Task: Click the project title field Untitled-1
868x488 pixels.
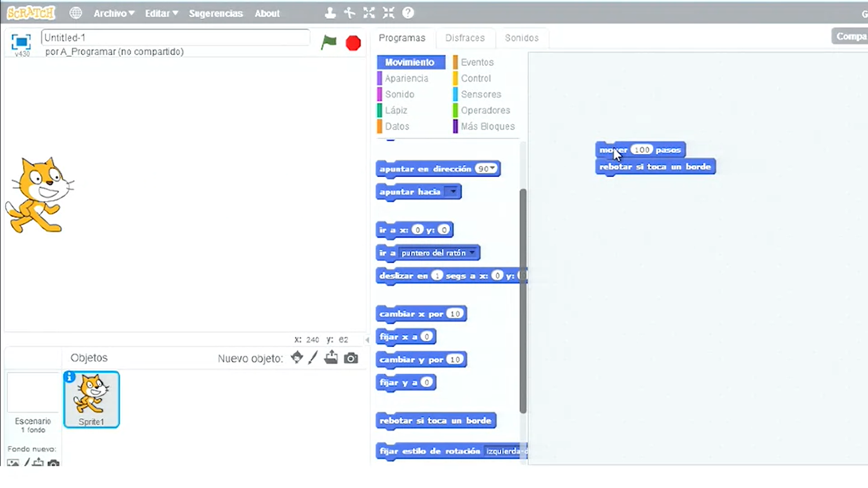Action: 175,38
